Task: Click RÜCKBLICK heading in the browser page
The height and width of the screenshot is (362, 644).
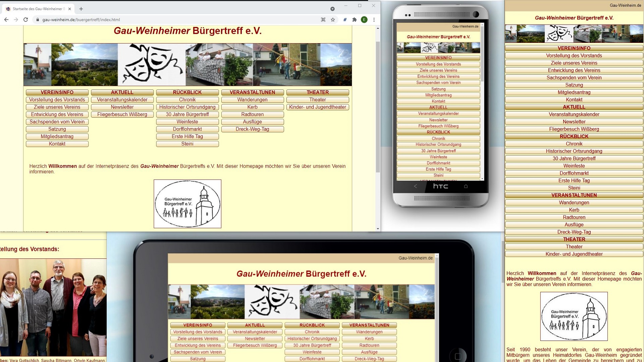Action: tap(187, 92)
